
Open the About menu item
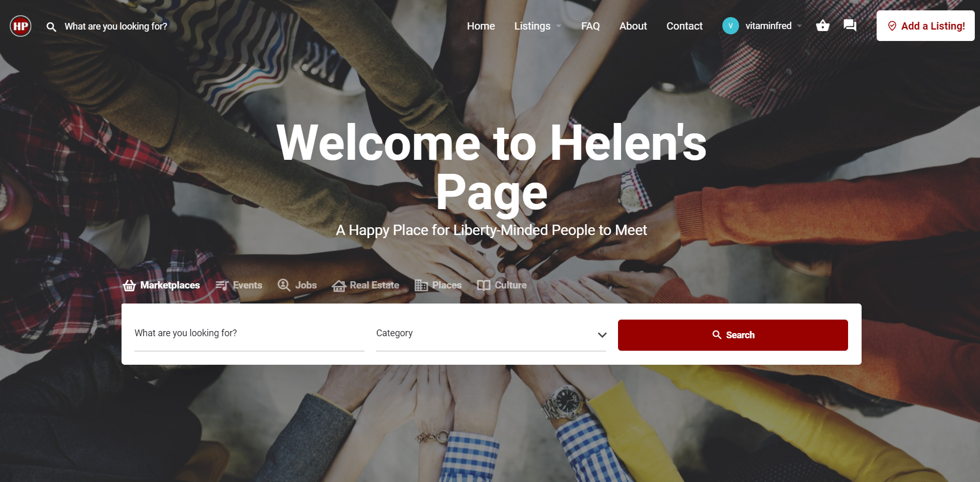(x=633, y=26)
